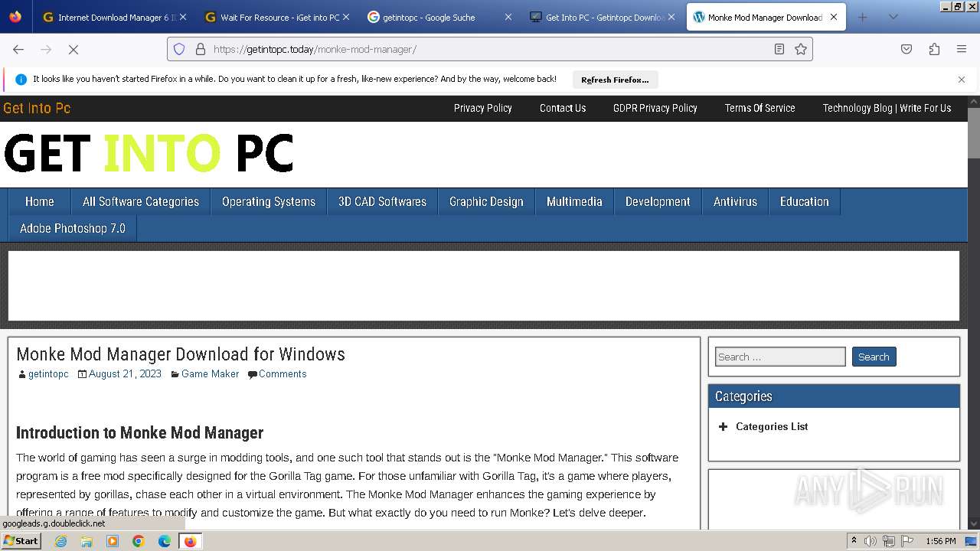This screenshot has height=551, width=980.
Task: Open the Windows Start button
Action: click(21, 541)
